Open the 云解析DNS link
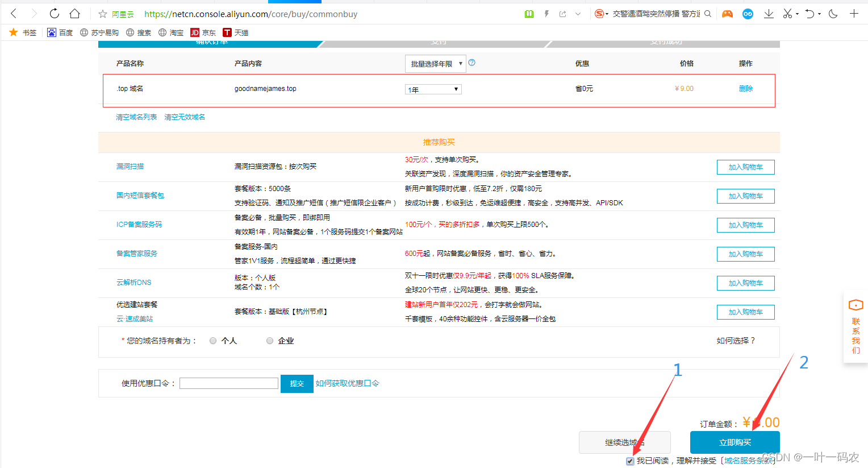 pyautogui.click(x=134, y=283)
